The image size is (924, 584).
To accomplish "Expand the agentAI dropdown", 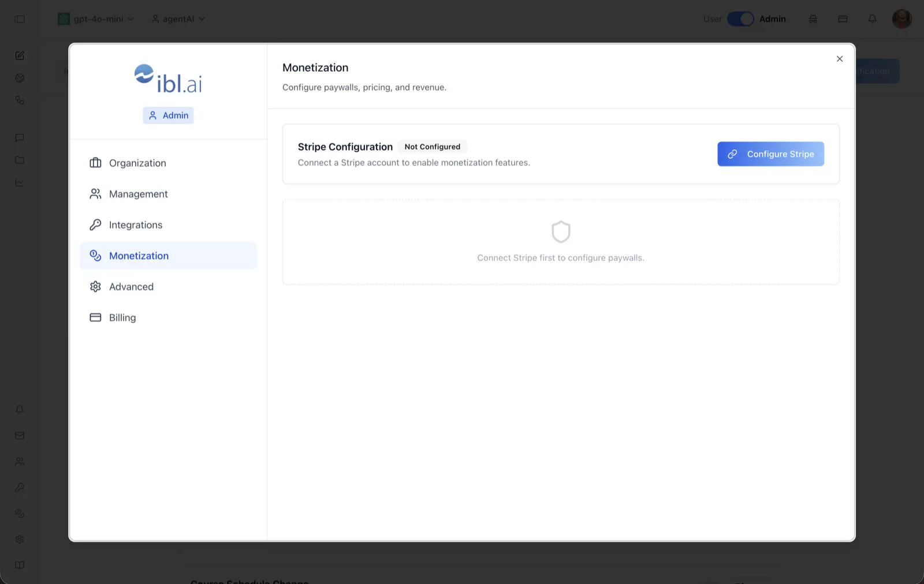I will [178, 19].
